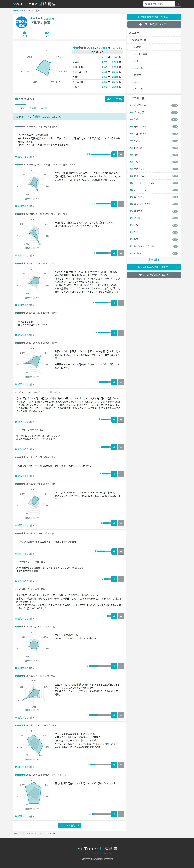194x868 pixels.
Task: Click the YouTuber世論調査 logo in header
Action: 34,4
